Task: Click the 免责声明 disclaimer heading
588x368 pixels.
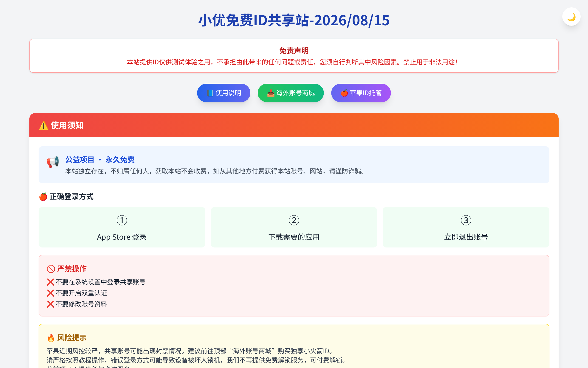Action: click(x=294, y=51)
